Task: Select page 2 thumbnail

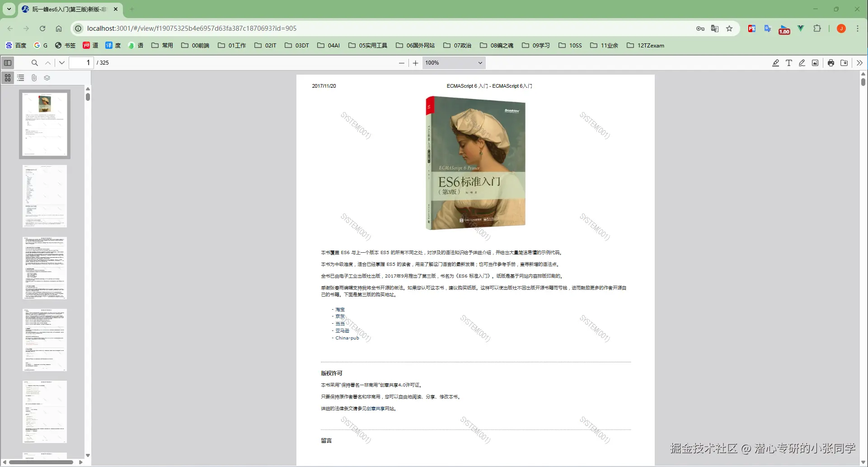Action: (x=45, y=196)
